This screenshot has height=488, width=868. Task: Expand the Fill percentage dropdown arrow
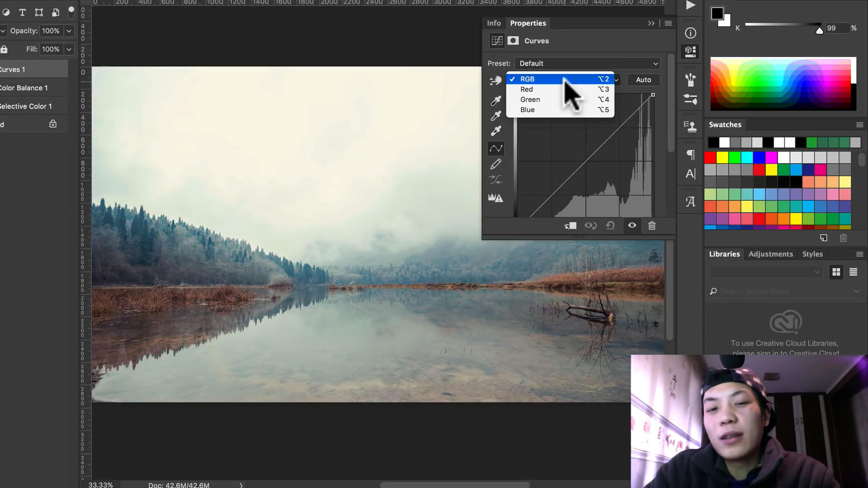click(x=69, y=49)
